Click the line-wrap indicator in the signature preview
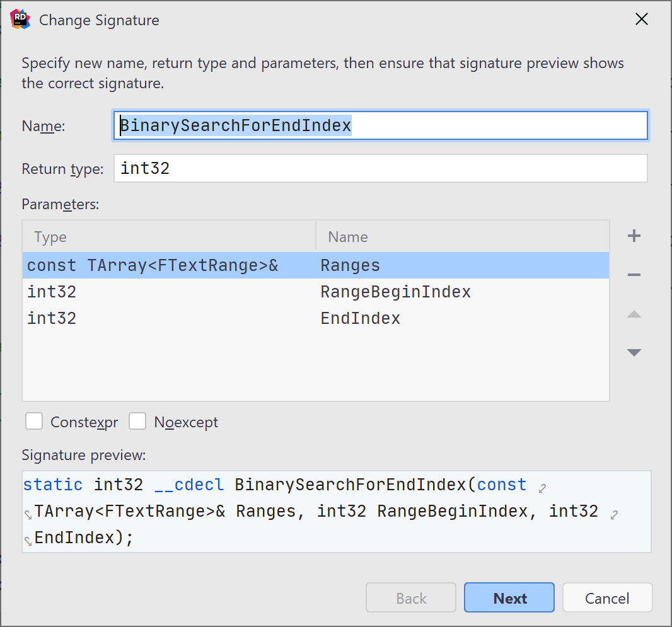This screenshot has height=627, width=672. 541,486
